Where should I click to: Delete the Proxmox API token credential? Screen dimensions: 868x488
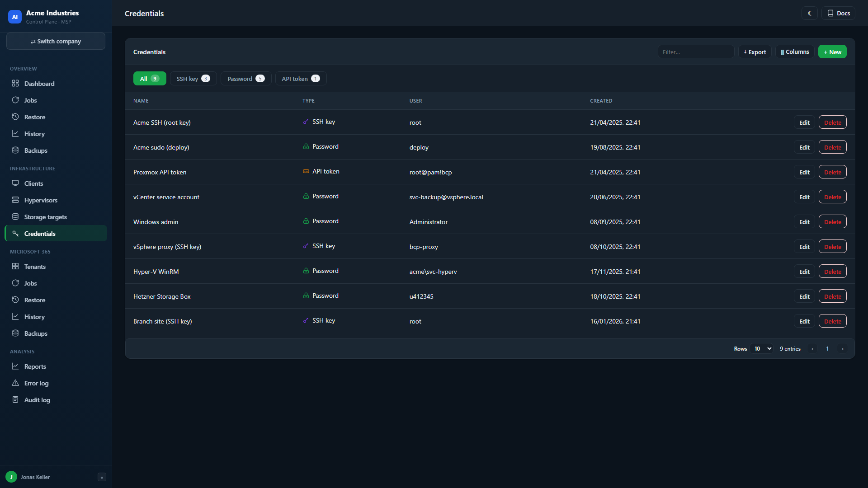(x=832, y=172)
